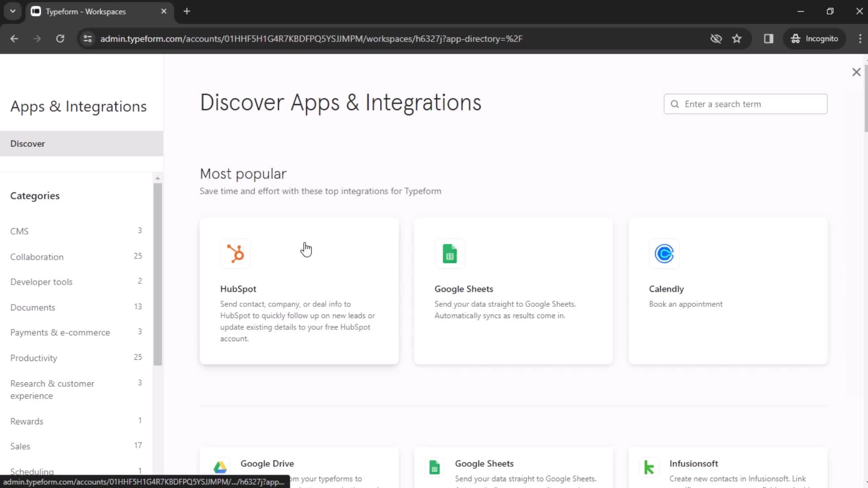Viewport: 868px width, 488px height.
Task: Click the 'Book an appointment' description
Action: pyautogui.click(x=685, y=304)
